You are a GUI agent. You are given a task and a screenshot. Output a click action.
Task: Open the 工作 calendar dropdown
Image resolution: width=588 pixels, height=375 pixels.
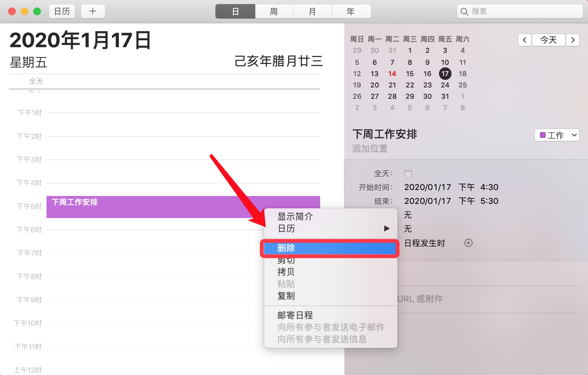pyautogui.click(x=557, y=135)
